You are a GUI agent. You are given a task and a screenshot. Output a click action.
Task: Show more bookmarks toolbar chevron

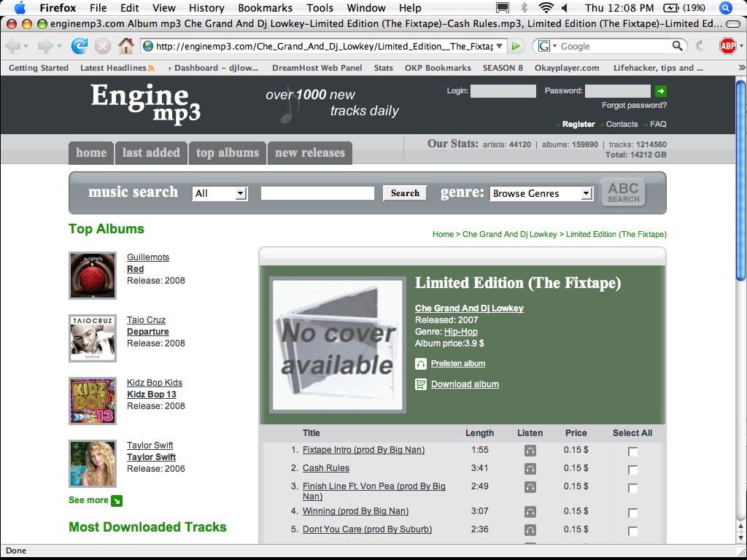point(741,68)
